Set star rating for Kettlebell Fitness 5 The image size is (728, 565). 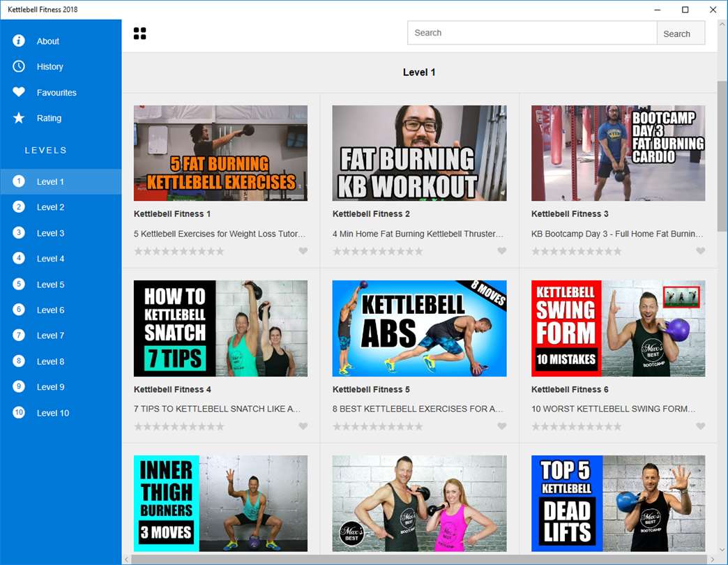pyautogui.click(x=377, y=426)
